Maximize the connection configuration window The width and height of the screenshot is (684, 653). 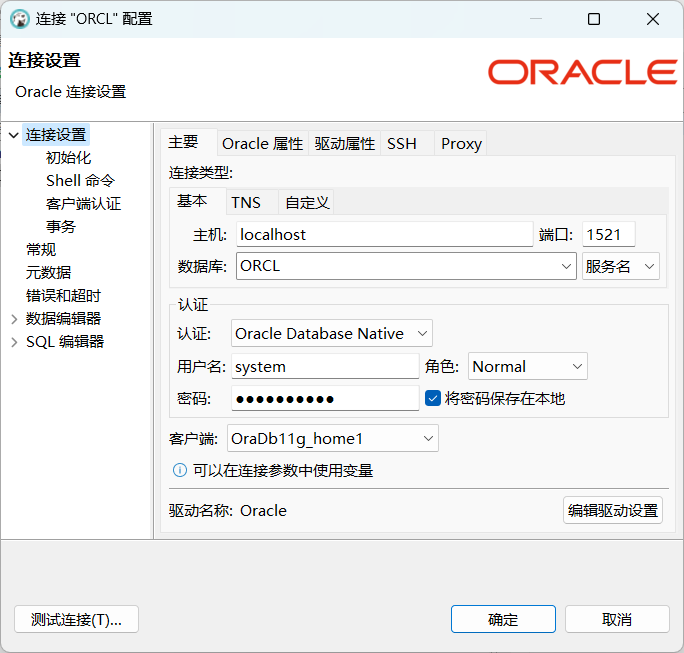click(x=594, y=19)
